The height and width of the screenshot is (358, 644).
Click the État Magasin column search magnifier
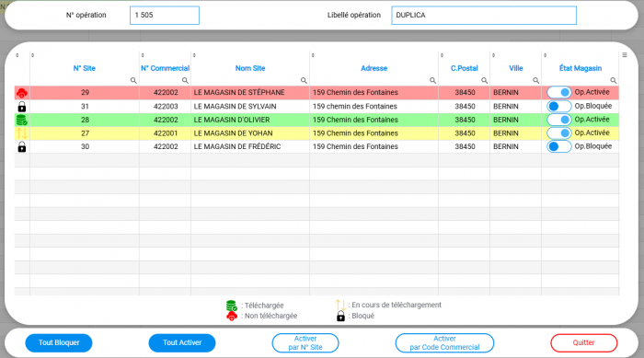pos(614,81)
